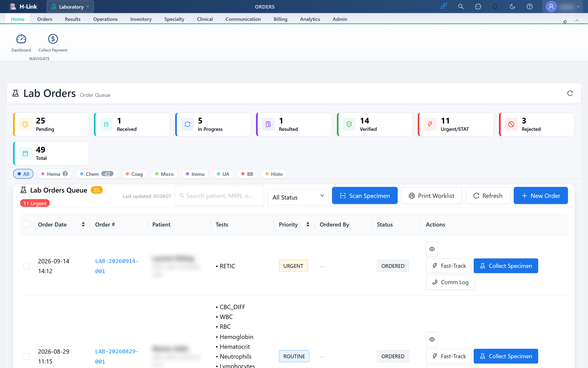Open the Dashboard navigation icon
This screenshot has height=368, width=588.
tap(21, 43)
